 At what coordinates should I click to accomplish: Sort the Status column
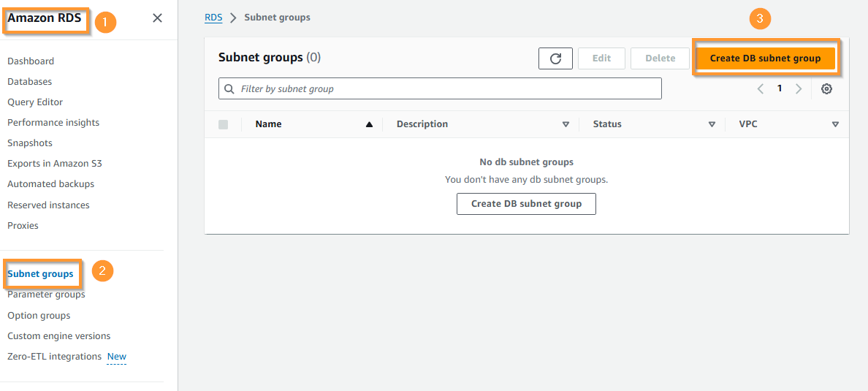pyautogui.click(x=712, y=124)
